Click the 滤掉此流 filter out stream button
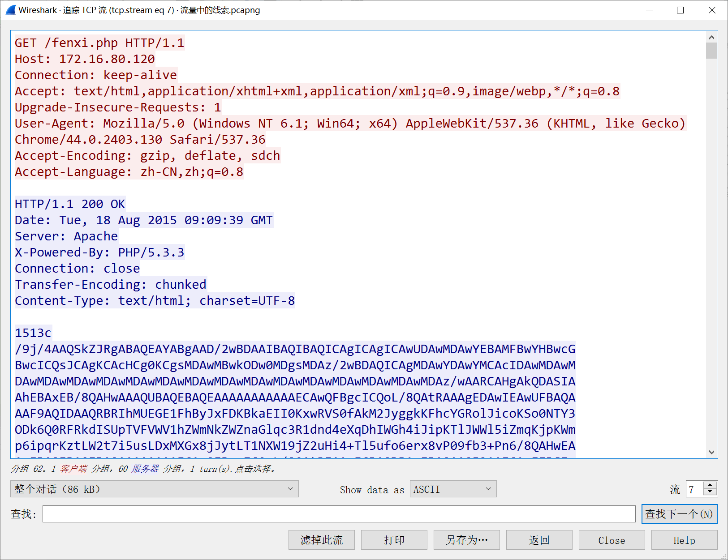728x560 pixels. point(322,540)
